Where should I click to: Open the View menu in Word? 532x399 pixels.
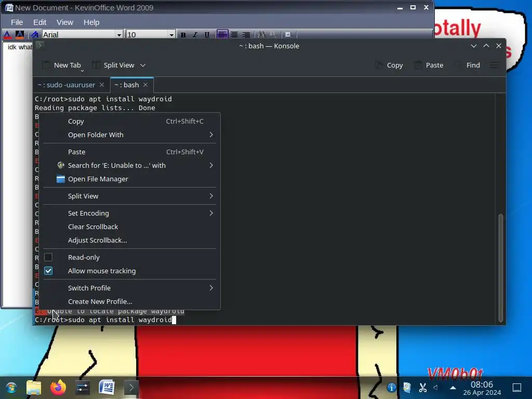coord(65,22)
